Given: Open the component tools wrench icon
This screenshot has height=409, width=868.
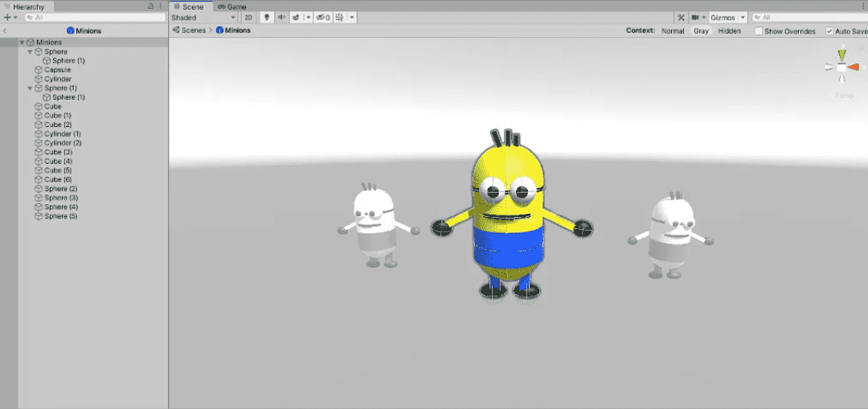Looking at the screenshot, I should [x=682, y=18].
